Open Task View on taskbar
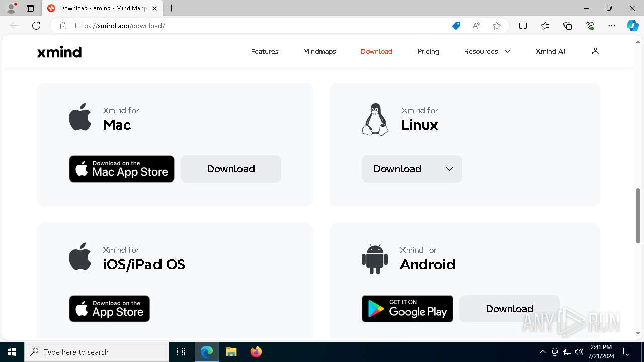Viewport: 644px width, 362px height. (x=181, y=352)
